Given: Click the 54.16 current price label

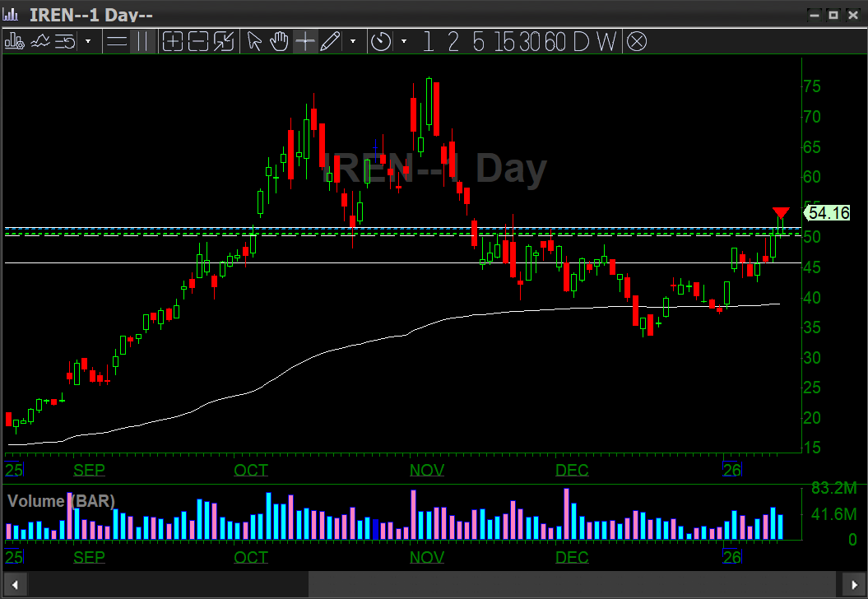Looking at the screenshot, I should [827, 213].
